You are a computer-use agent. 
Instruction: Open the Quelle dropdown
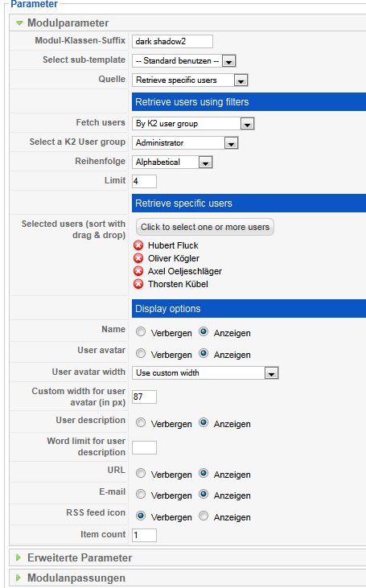[190, 80]
